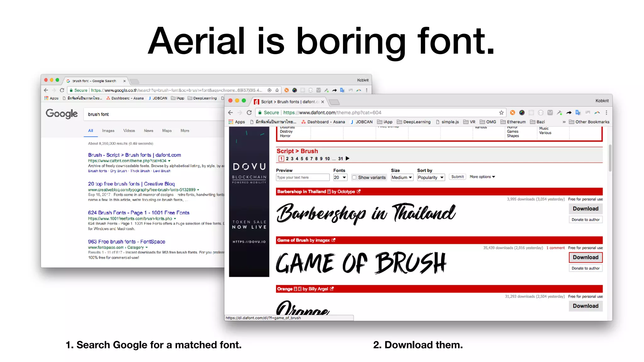Click Game of Brush font preview image
This screenshot has width=644, height=362.
point(361,263)
